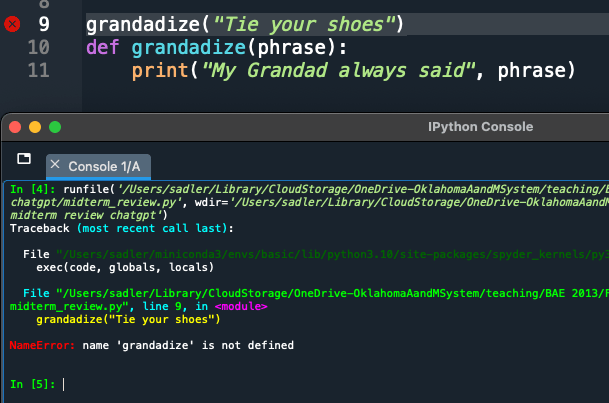This screenshot has height=403, width=609.
Task: Open the console tab browse icon
Action: point(24,158)
